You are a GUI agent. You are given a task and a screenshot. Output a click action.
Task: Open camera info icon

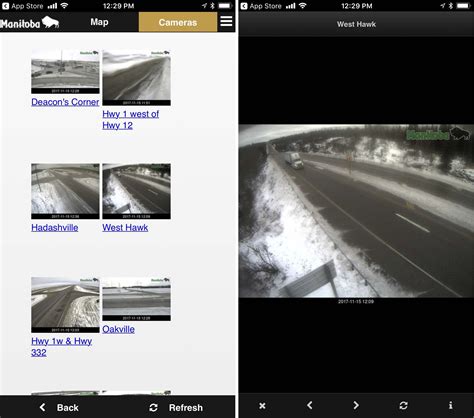pyautogui.click(x=450, y=405)
